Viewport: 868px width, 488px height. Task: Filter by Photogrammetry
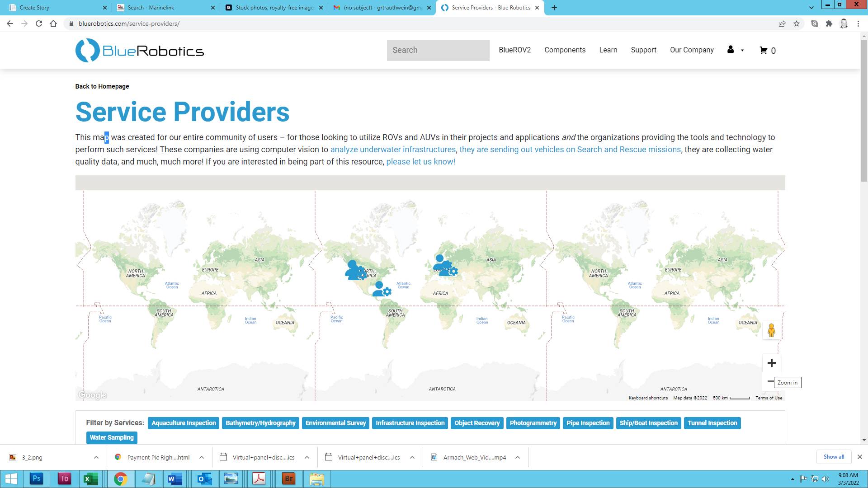[x=533, y=423]
